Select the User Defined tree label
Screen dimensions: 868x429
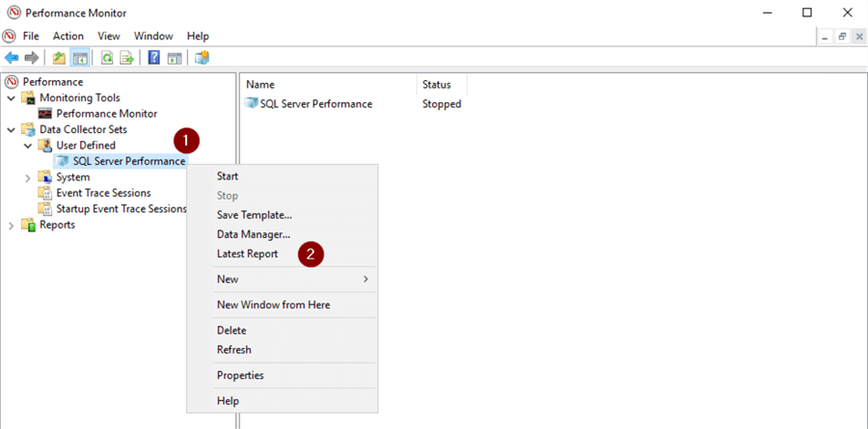click(86, 146)
